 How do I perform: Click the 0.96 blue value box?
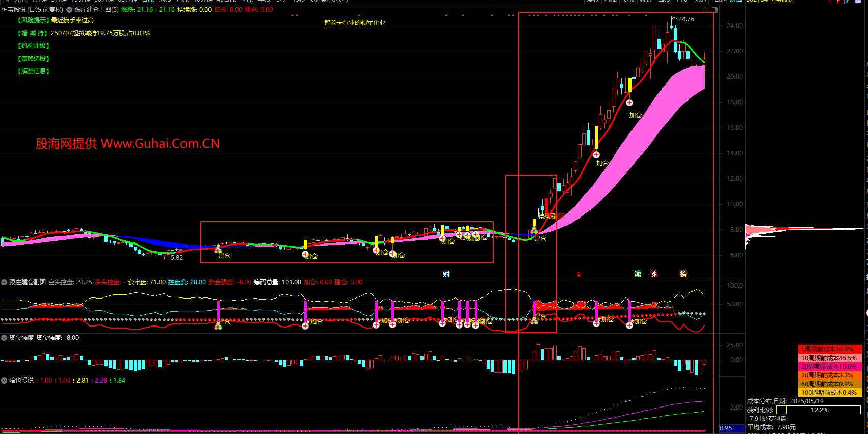point(732,428)
